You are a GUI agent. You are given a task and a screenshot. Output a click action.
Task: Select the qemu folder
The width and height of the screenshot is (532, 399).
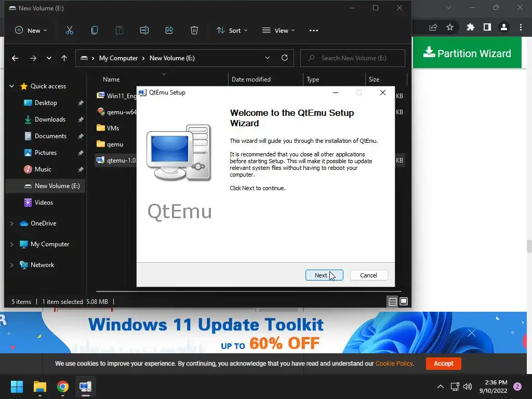[110, 144]
